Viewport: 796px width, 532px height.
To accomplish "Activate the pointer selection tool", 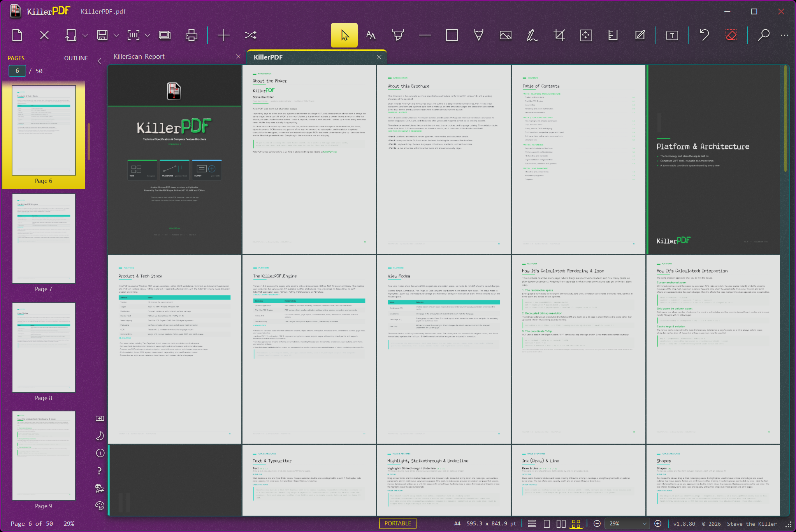I will click(x=344, y=35).
